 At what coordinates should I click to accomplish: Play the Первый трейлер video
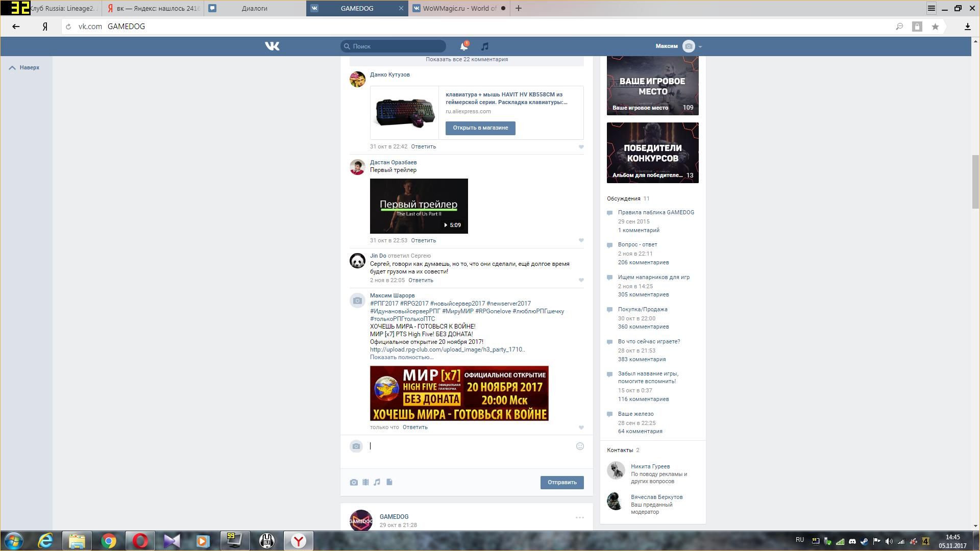point(419,206)
